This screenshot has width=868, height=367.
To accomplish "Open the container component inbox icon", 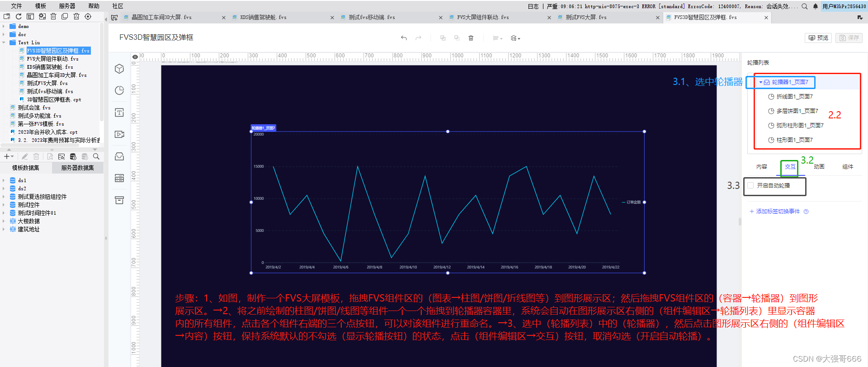I will point(119,156).
